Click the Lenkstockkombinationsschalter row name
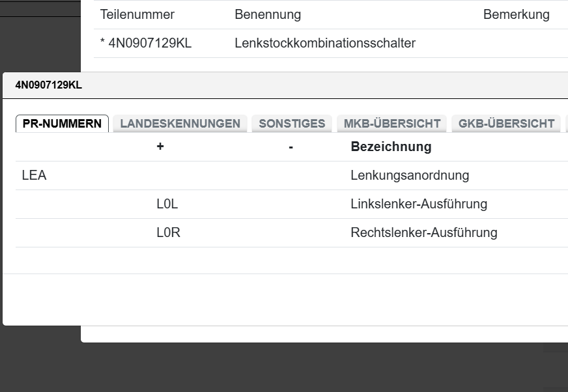 coord(325,44)
